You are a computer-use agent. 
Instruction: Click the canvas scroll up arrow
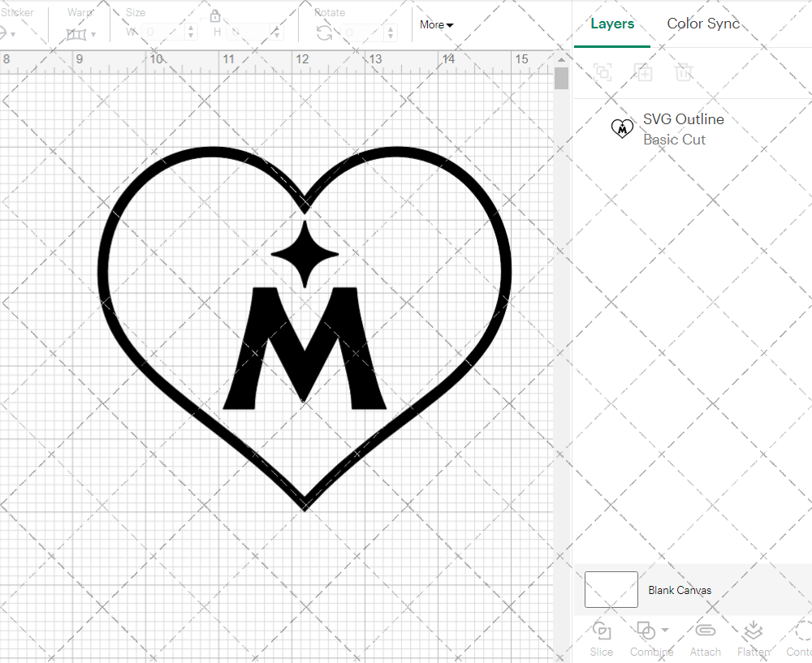click(561, 59)
